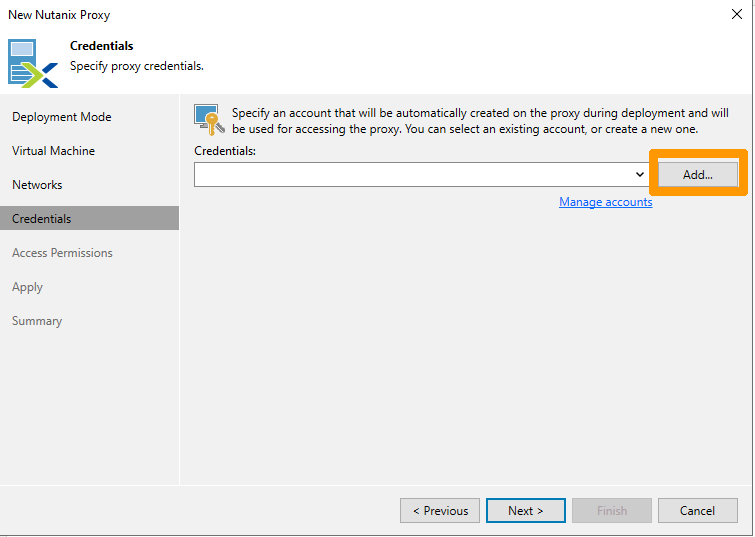Click the Next > button
755x537 pixels.
click(x=526, y=511)
